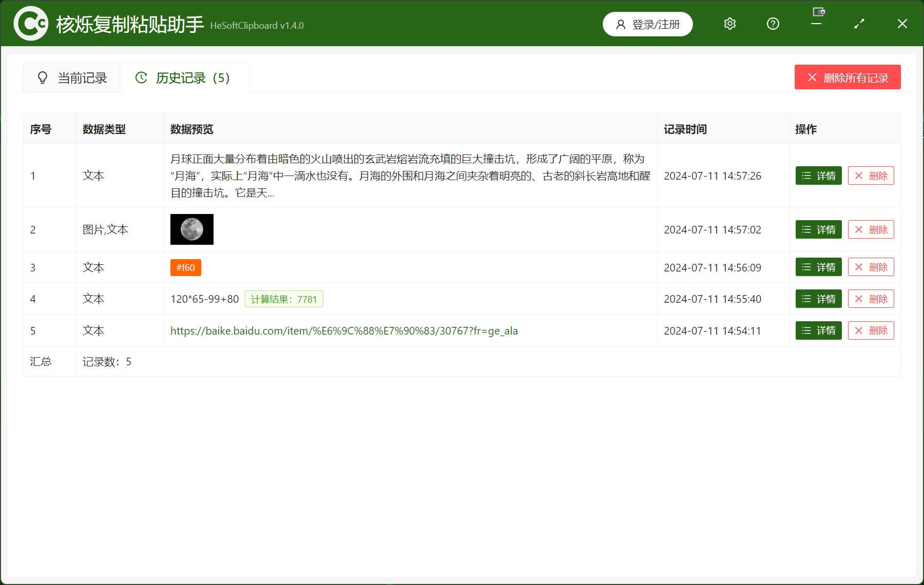
Task: Click the 计算结果: 7781 tag
Action: tap(284, 299)
